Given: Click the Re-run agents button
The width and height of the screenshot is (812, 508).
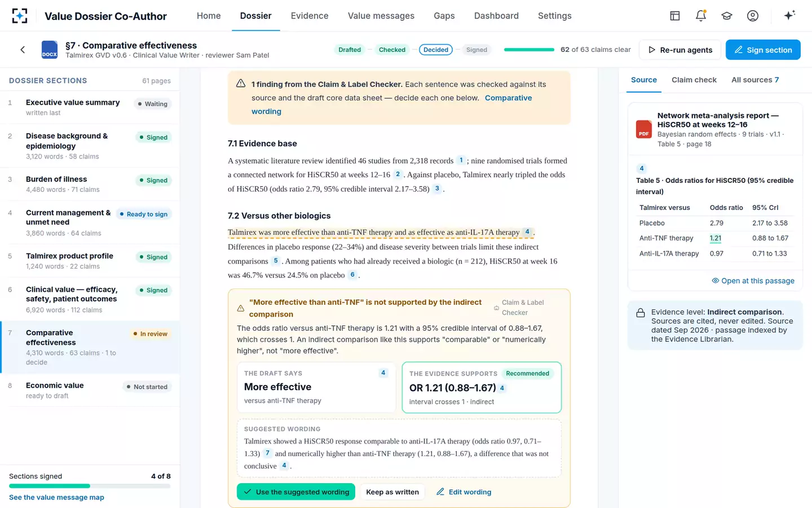Looking at the screenshot, I should [680, 50].
